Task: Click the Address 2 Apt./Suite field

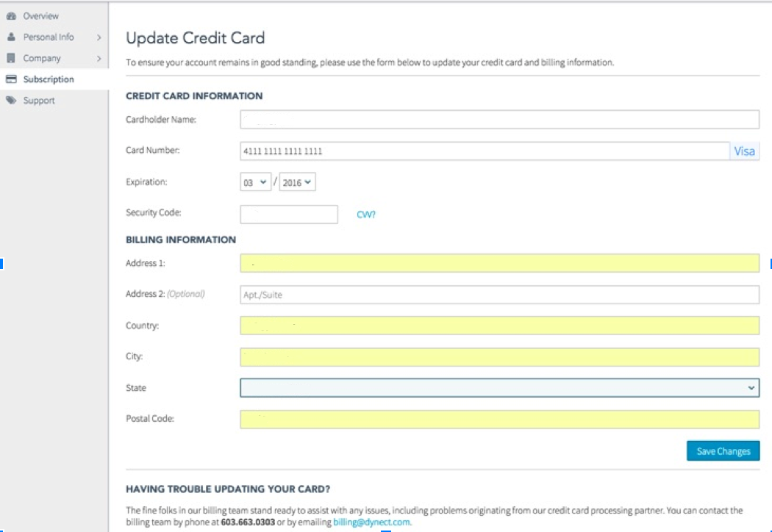Action: coord(499,295)
